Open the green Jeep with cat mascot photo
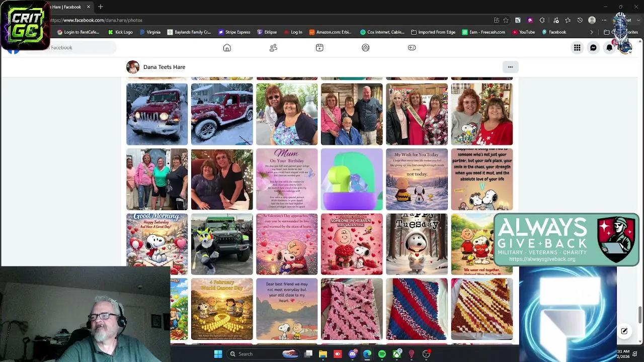Screen dimensions: 644x362 pyautogui.click(x=222, y=244)
